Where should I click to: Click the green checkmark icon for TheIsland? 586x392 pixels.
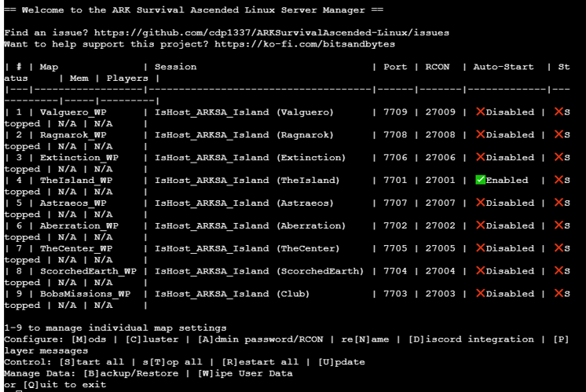pos(480,181)
